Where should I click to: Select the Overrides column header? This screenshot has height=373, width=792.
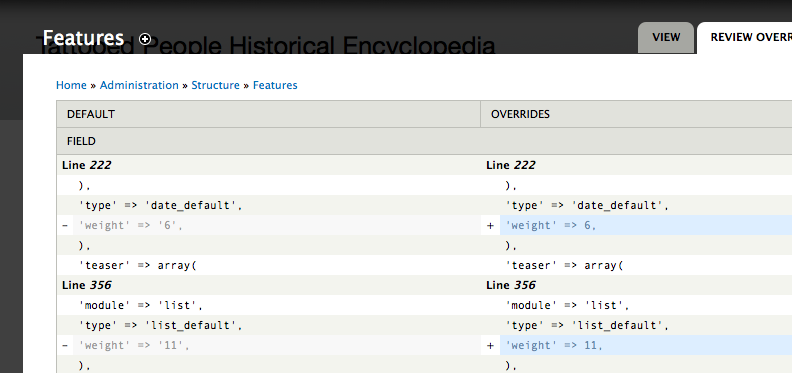pos(636,114)
